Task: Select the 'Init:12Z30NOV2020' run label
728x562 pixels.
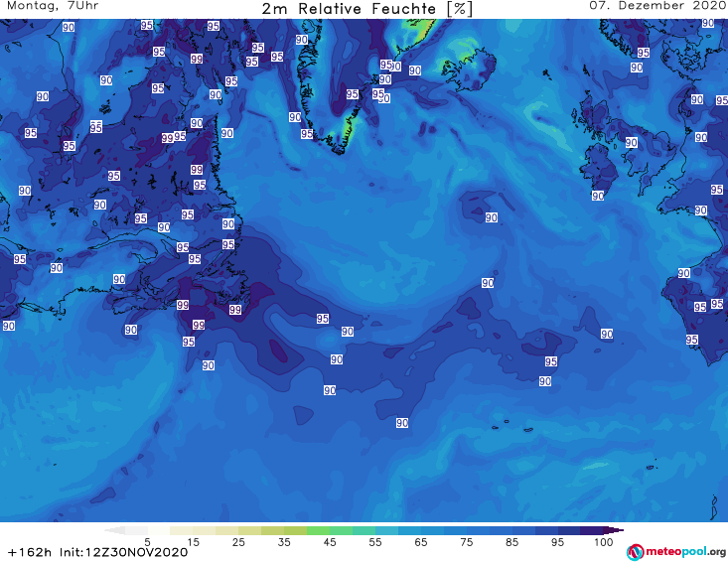Action: click(x=123, y=552)
